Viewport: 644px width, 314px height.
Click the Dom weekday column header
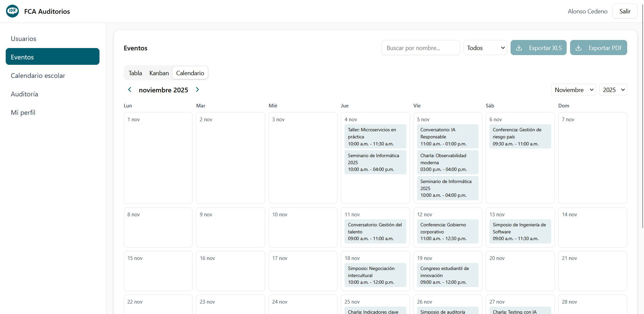[564, 105]
